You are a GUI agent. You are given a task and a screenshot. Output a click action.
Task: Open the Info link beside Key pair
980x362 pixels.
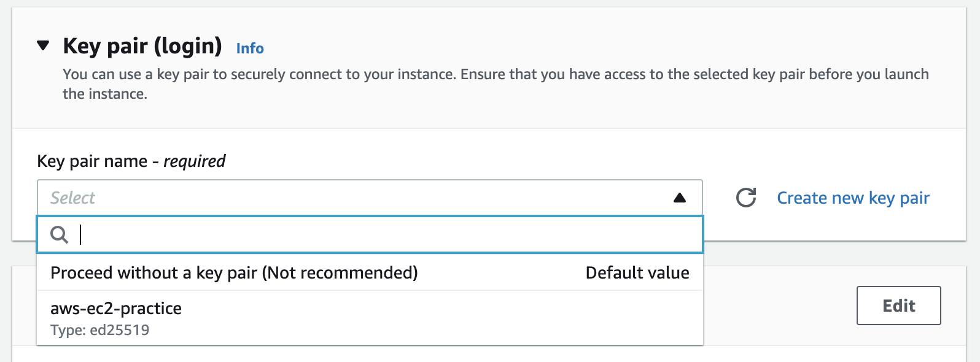[250, 48]
